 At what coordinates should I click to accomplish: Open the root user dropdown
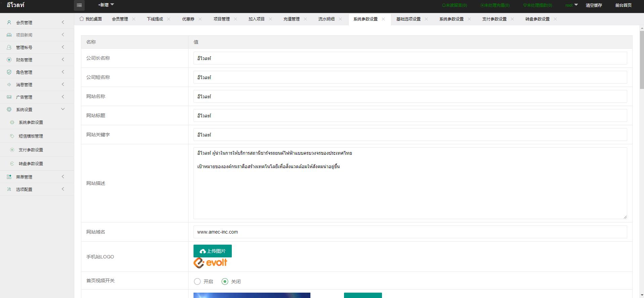(x=571, y=5)
